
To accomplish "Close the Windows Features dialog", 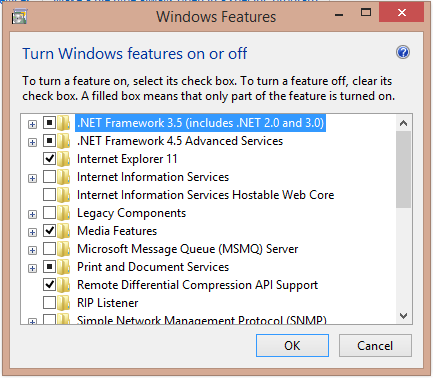I will click(x=402, y=13).
